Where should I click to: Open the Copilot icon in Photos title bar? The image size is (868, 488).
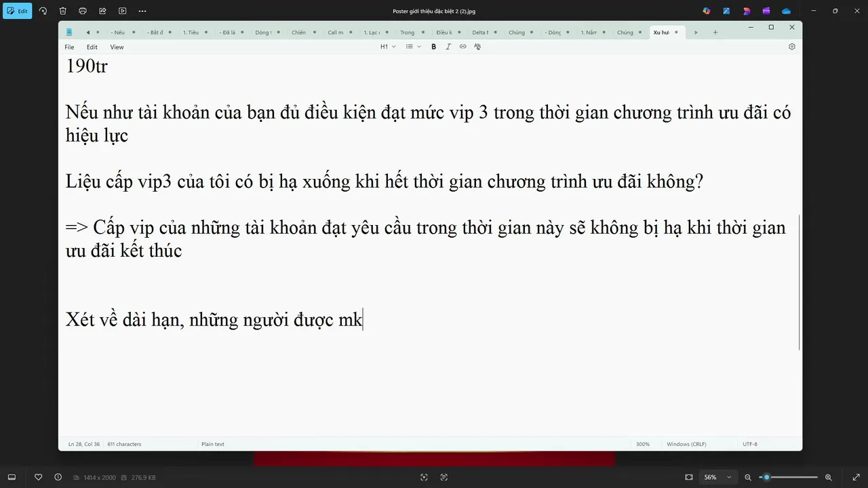(707, 11)
